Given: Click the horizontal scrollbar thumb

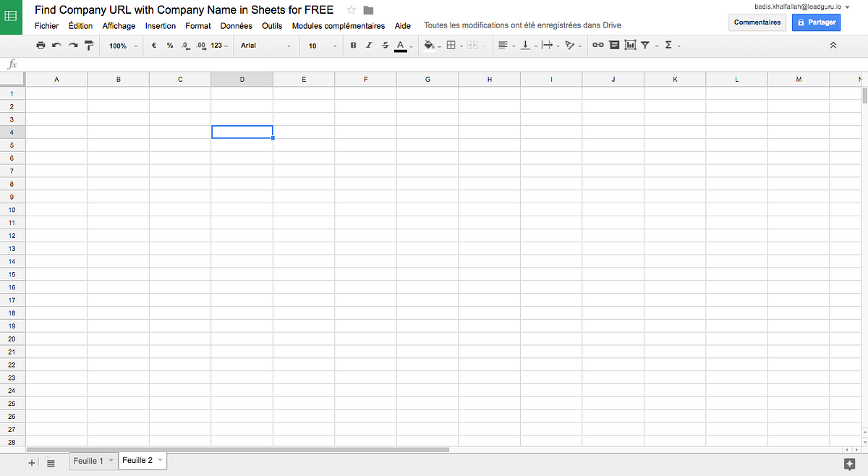Looking at the screenshot, I should [x=237, y=449].
